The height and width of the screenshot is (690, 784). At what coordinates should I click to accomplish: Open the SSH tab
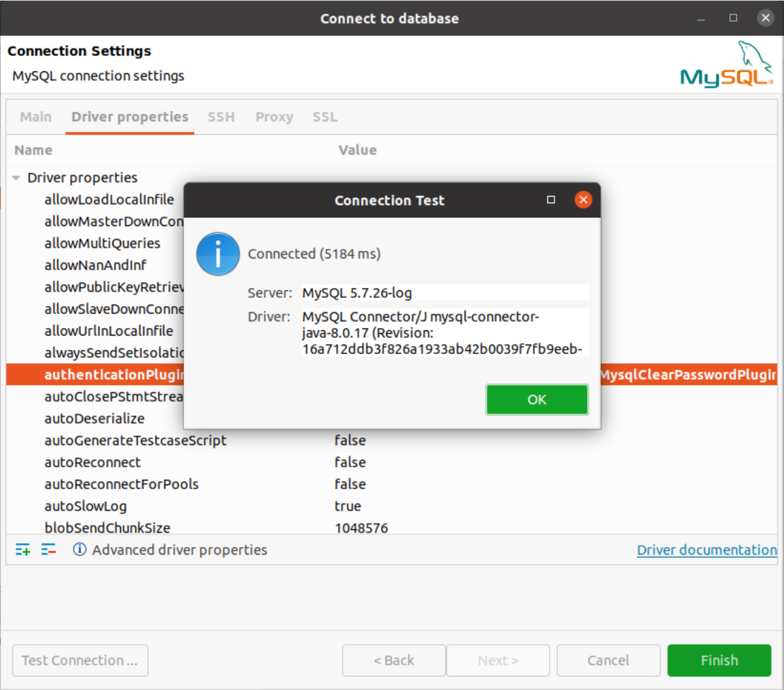221,117
